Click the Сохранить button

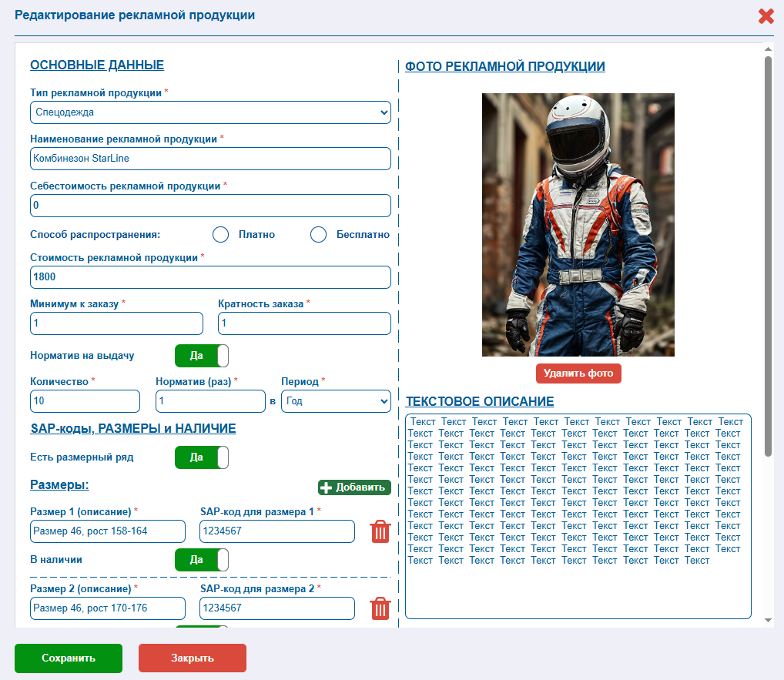[x=69, y=658]
